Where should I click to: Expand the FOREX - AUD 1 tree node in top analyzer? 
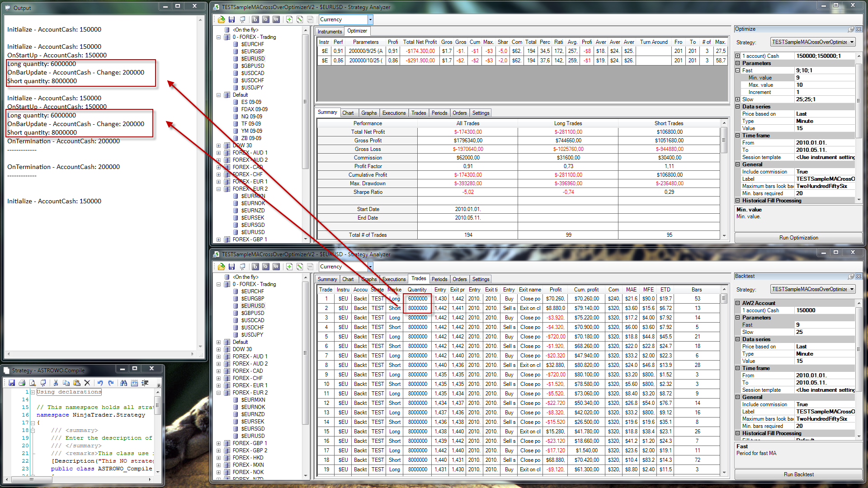point(219,153)
